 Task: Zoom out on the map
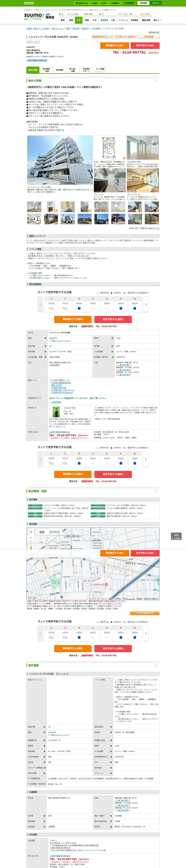[31, 538]
